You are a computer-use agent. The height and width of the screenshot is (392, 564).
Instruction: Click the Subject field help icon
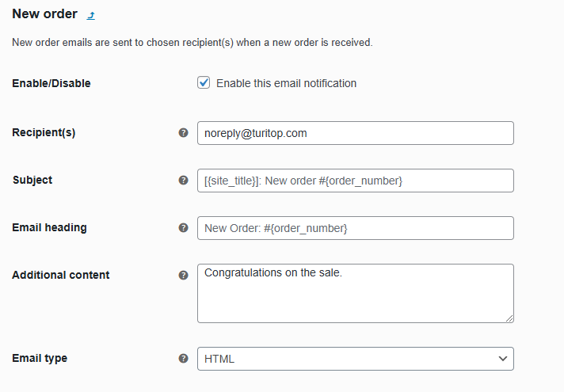[184, 181]
